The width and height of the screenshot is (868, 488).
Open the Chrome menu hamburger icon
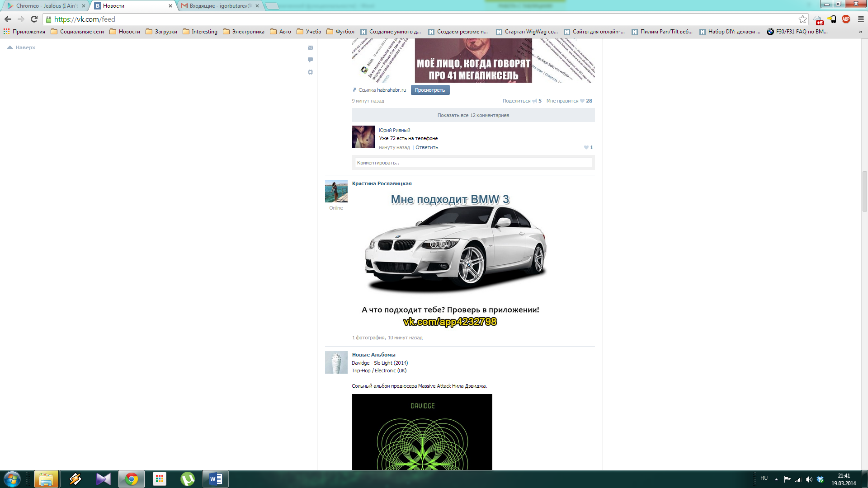(x=861, y=19)
